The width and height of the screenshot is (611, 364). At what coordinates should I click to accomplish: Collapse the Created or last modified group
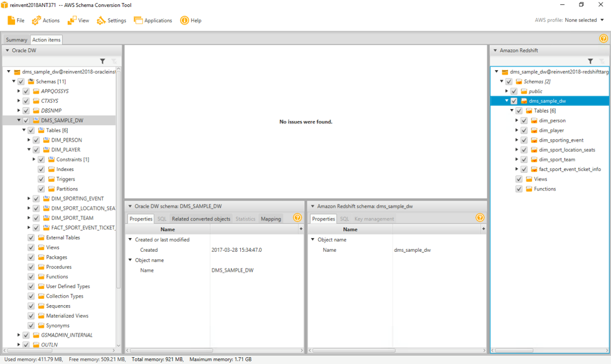tap(130, 239)
